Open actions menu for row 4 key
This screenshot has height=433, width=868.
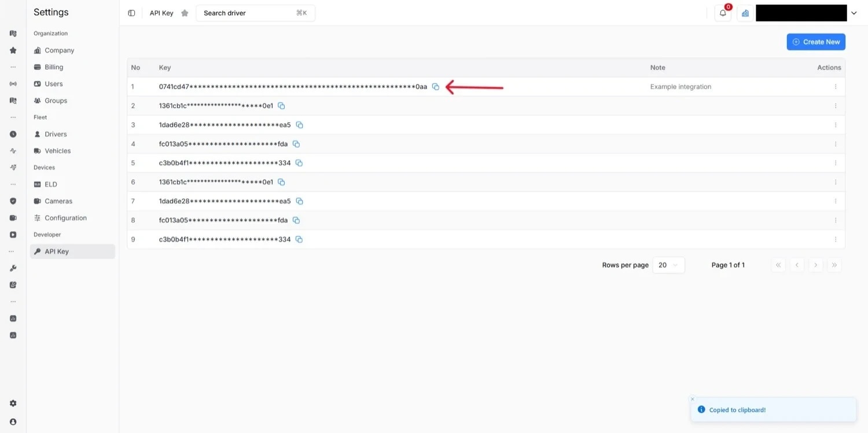point(836,144)
